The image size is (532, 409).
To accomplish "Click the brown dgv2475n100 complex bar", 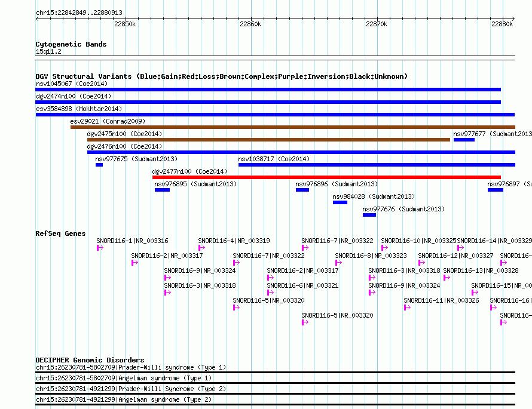I will coord(268,140).
